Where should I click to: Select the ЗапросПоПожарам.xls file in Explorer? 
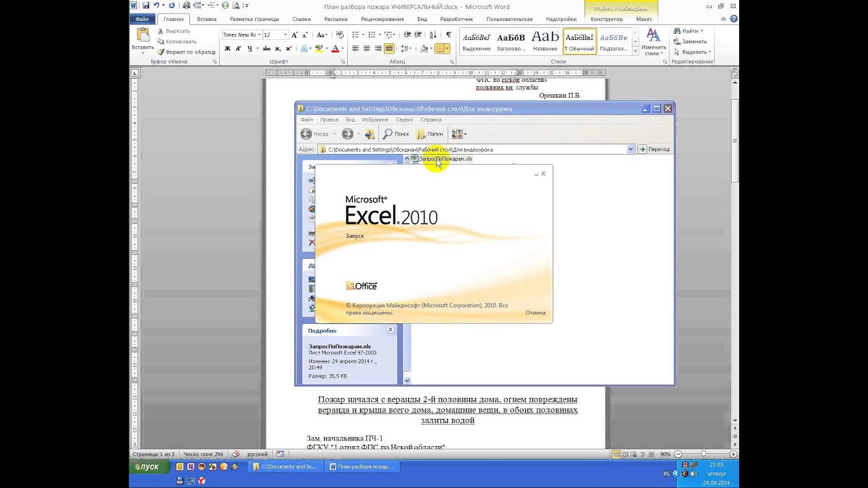(441, 159)
